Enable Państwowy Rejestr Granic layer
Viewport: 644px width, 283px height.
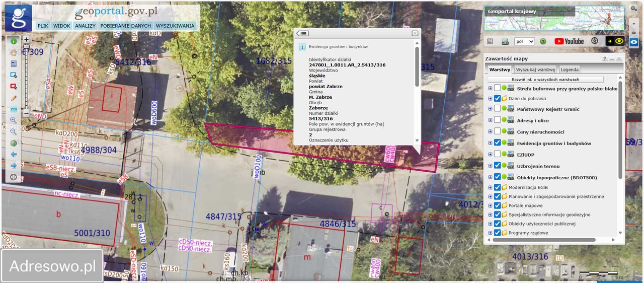(x=498, y=109)
